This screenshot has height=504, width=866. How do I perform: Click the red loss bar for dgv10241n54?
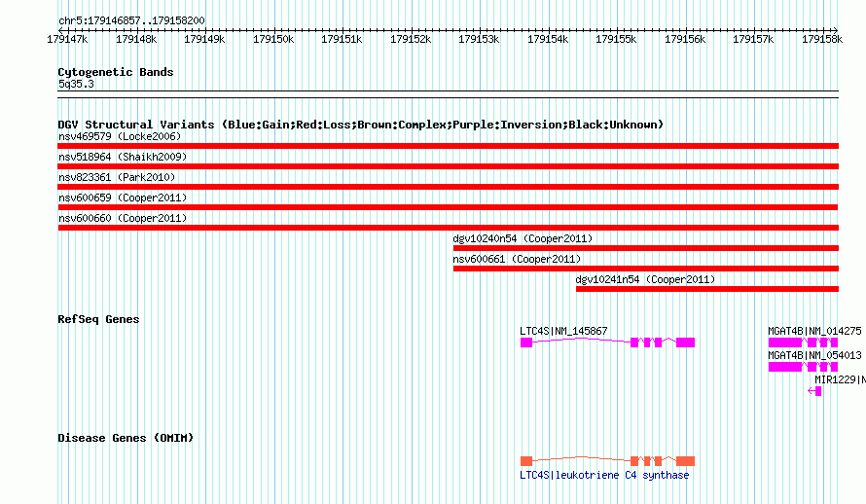(707, 289)
